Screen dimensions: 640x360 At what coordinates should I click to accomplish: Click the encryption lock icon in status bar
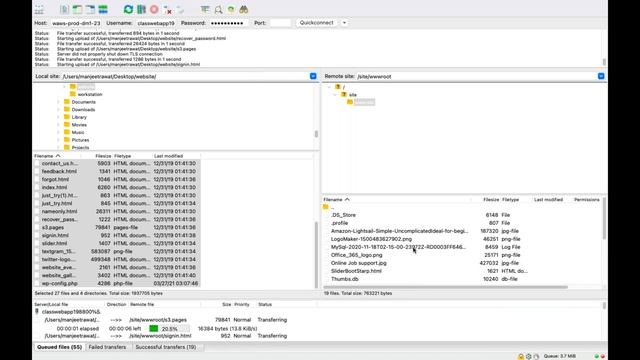coord(521,356)
